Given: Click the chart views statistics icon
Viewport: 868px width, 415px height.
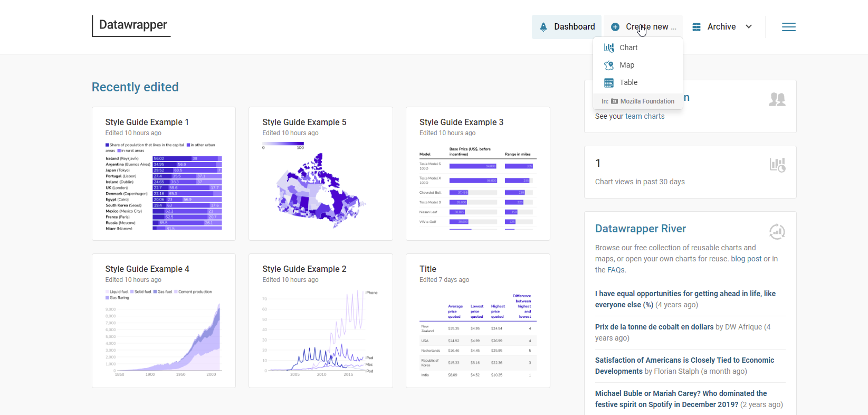Looking at the screenshot, I should (777, 165).
